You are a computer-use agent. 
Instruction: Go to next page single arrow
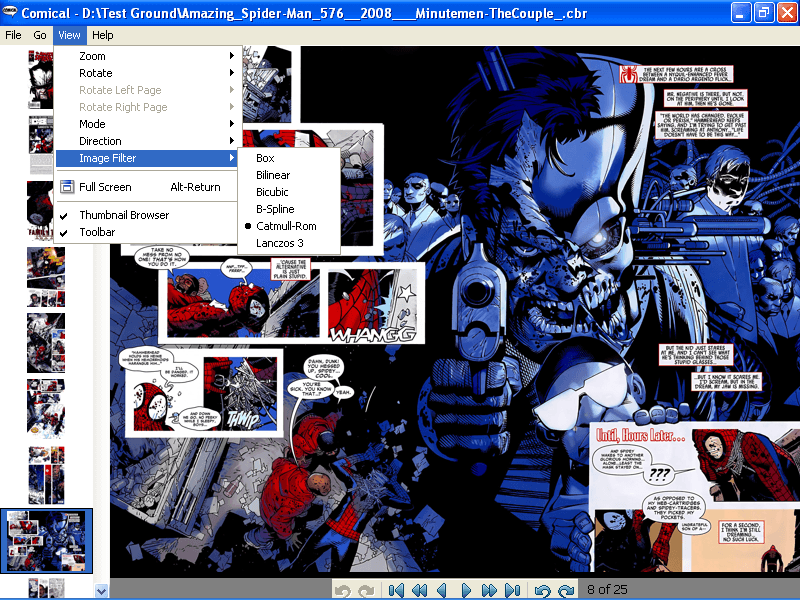click(465, 590)
